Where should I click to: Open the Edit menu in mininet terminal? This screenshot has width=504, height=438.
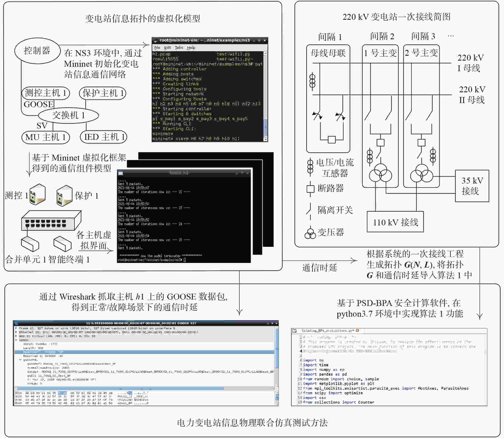(x=167, y=47)
